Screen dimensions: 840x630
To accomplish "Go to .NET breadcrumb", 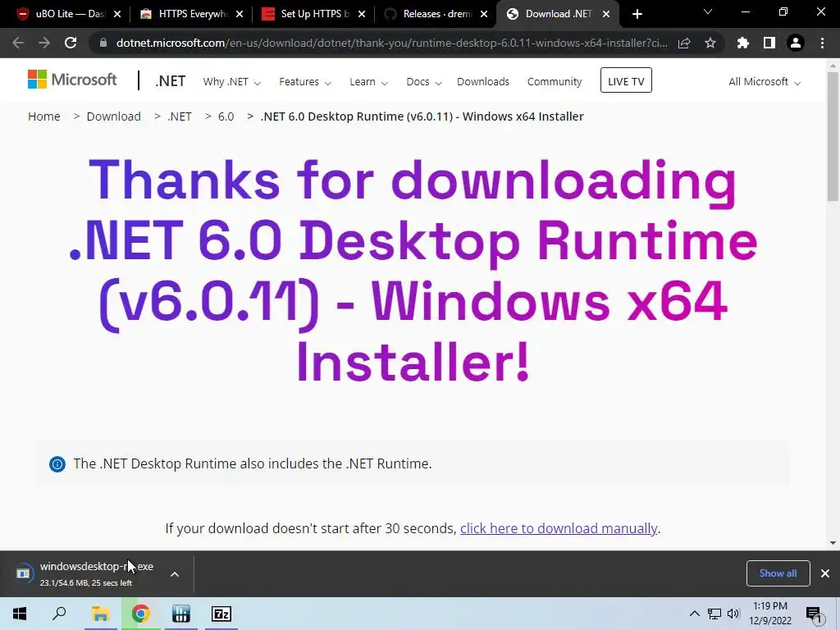I will tap(180, 116).
